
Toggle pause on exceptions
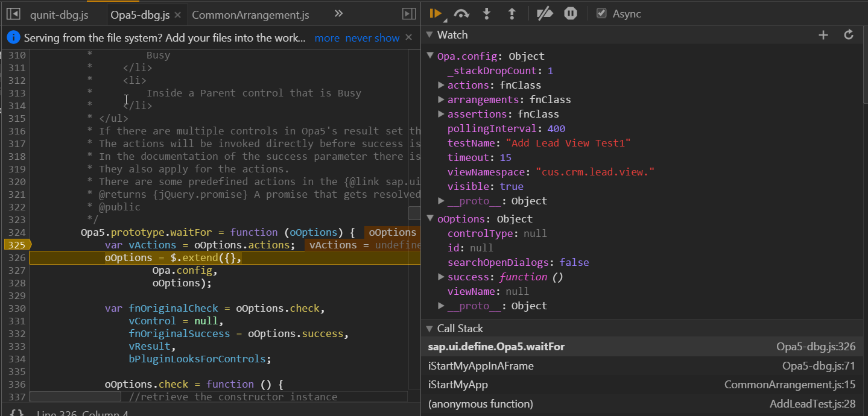571,13
